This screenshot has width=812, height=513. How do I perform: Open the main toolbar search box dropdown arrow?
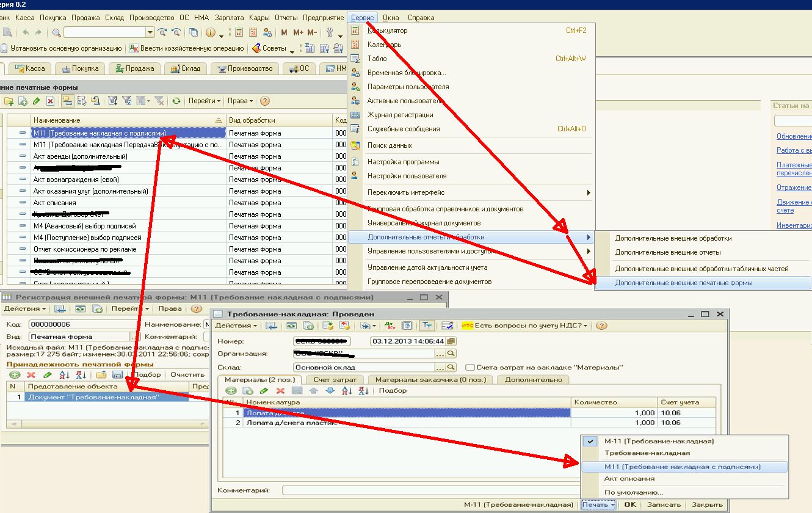tap(150, 32)
